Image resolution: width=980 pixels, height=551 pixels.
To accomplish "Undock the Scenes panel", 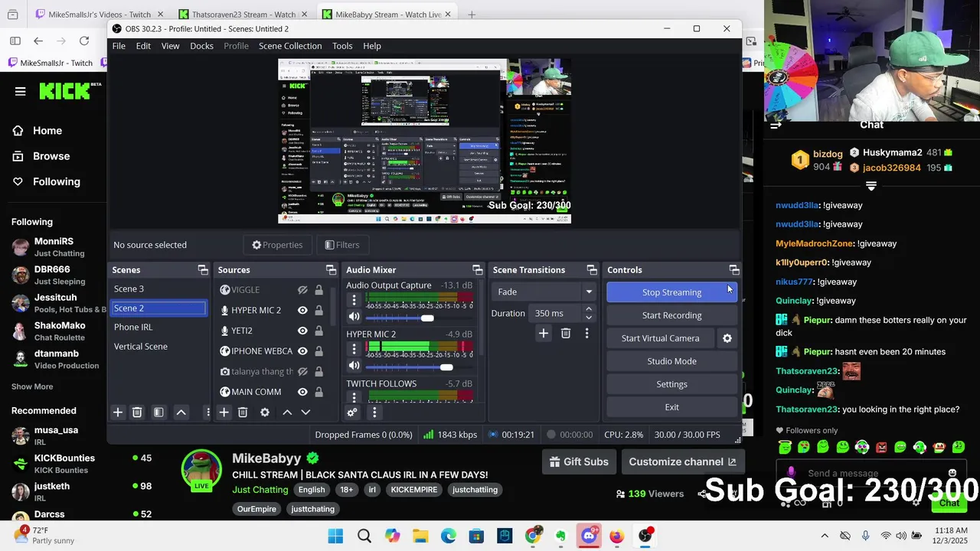I will pyautogui.click(x=203, y=270).
